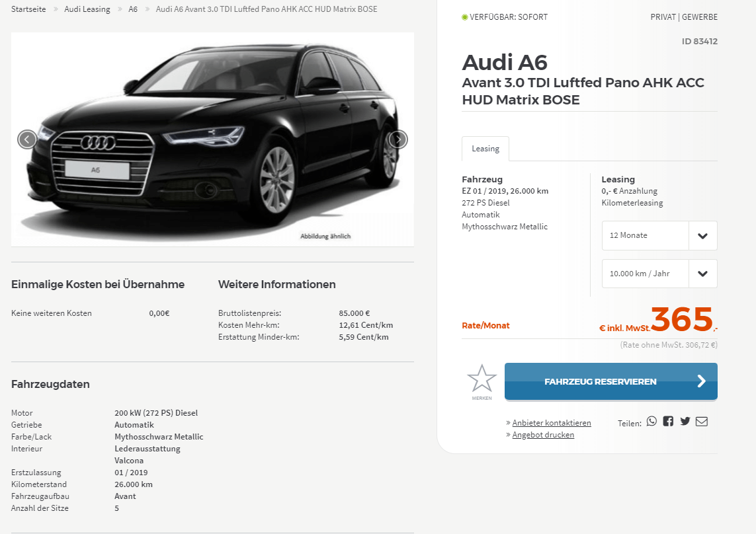Click the Fahrzeugdaten heading

pos(51,384)
